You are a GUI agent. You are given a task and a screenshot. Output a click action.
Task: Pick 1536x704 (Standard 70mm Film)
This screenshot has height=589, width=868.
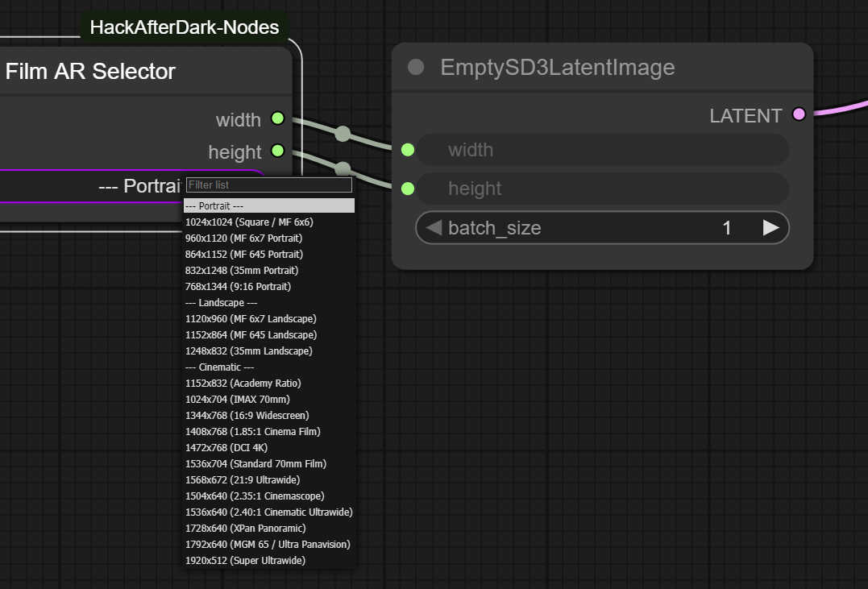[x=269, y=464]
